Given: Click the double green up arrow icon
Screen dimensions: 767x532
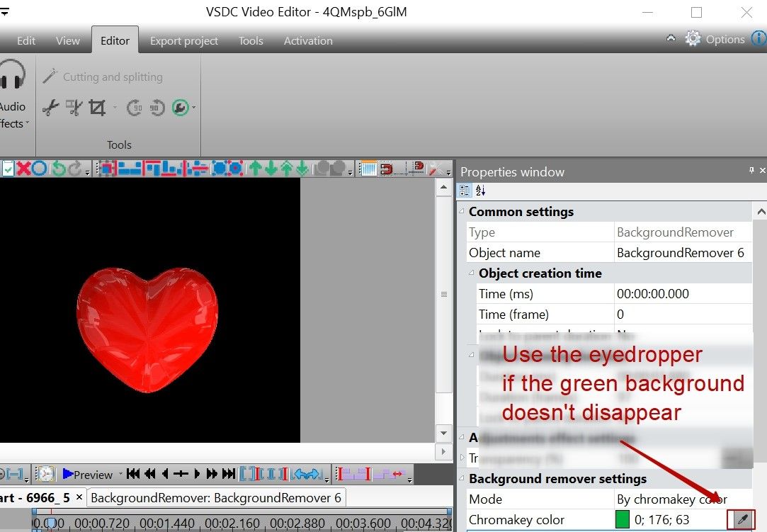Looking at the screenshot, I should click(x=287, y=169).
